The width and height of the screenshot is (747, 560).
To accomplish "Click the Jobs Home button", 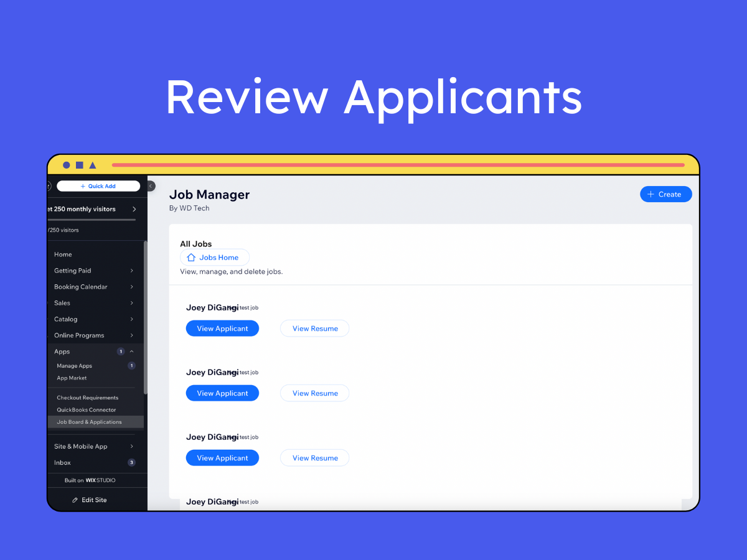I will pos(215,258).
